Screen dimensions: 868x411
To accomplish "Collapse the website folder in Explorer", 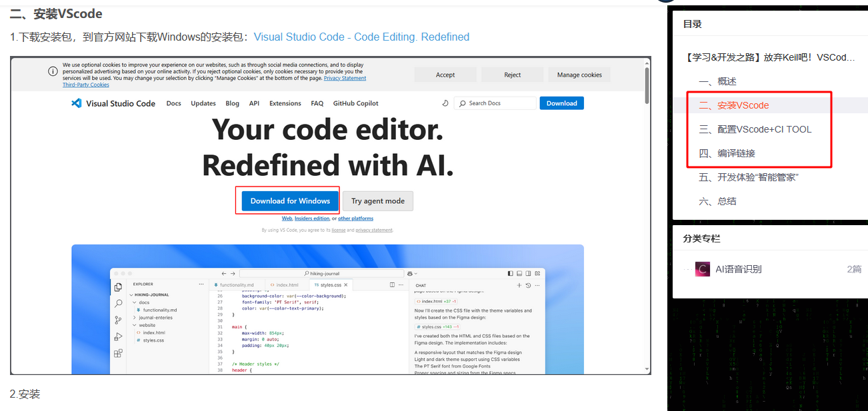I will [145, 325].
